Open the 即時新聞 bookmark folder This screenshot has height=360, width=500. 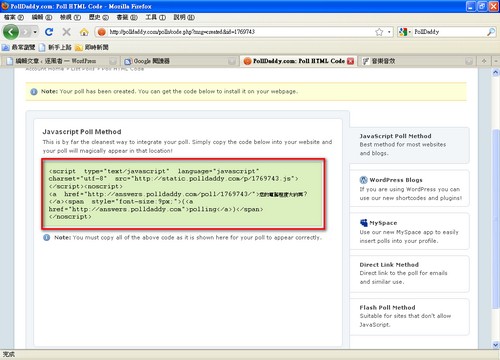92,47
